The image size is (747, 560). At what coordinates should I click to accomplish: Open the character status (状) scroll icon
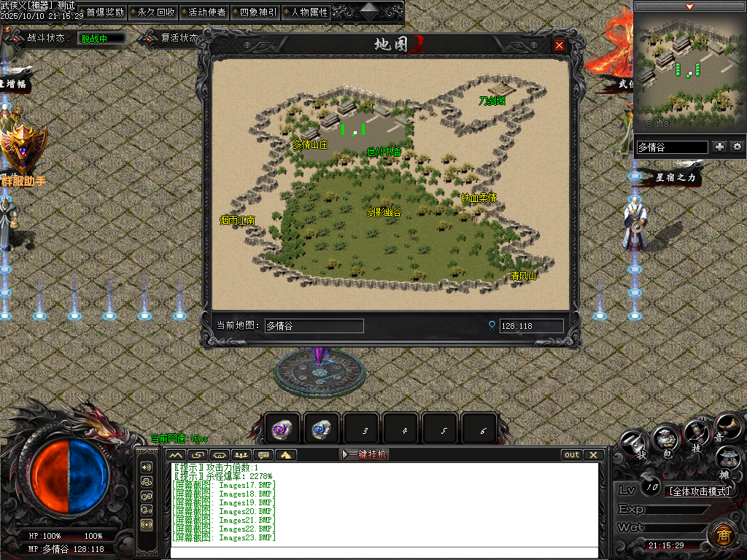coord(634,444)
